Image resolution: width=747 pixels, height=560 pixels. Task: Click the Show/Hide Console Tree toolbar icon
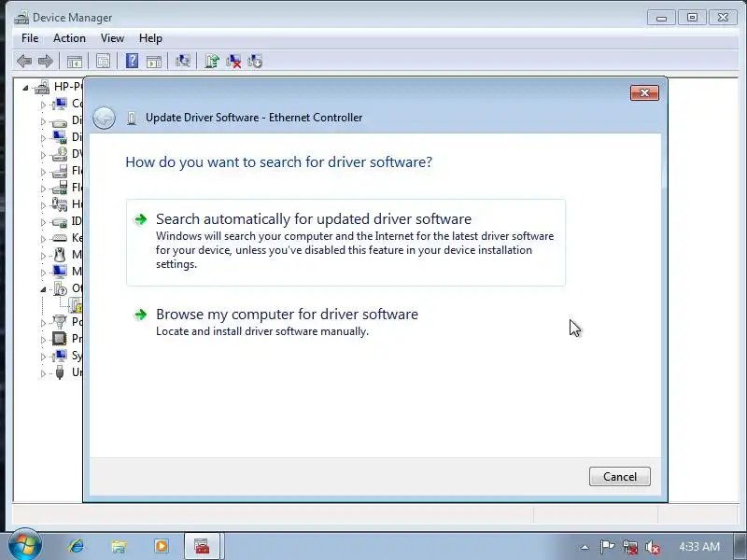[x=75, y=61]
